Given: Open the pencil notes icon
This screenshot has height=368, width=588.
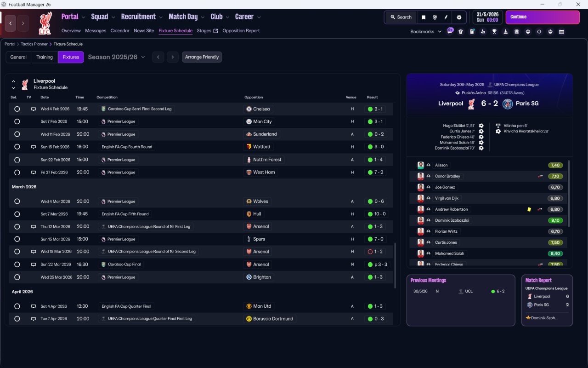Looking at the screenshot, I should [x=446, y=17].
